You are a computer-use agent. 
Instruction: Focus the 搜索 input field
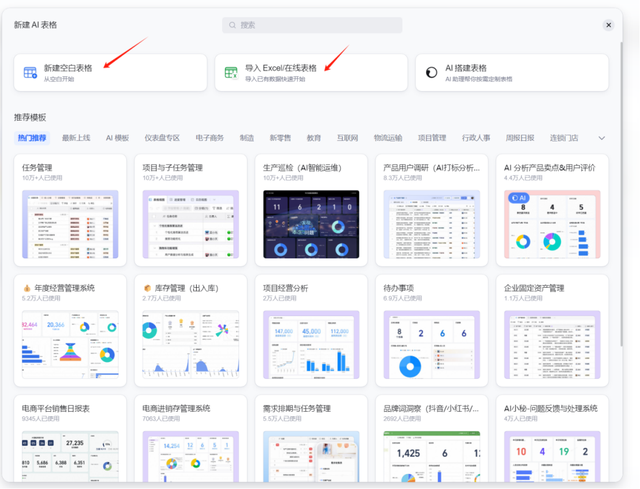tap(312, 25)
